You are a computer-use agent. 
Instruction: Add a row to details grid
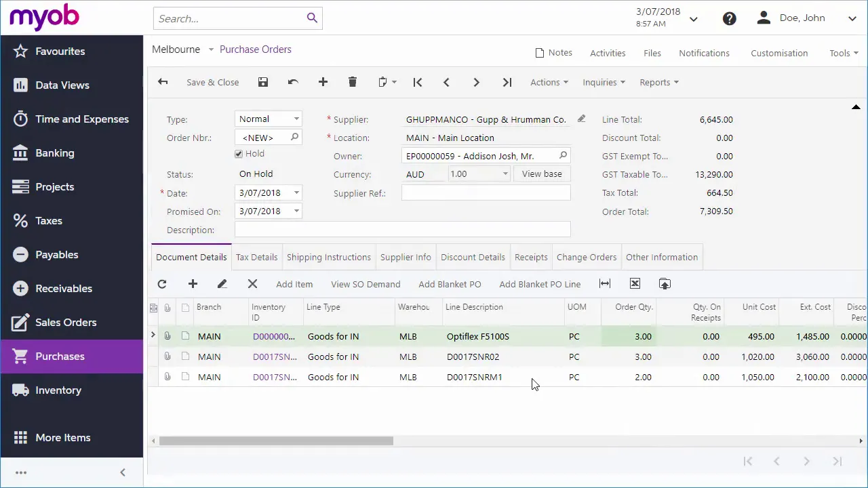[x=193, y=284]
